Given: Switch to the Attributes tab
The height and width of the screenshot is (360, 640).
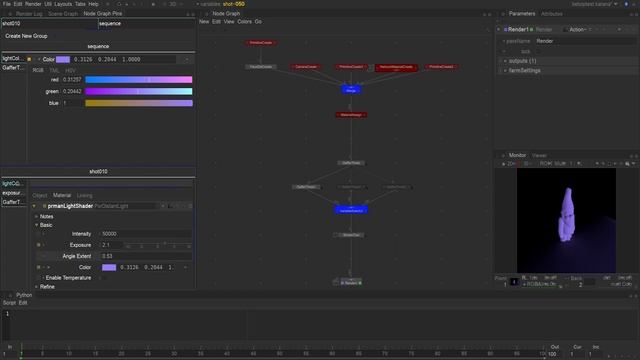Looking at the screenshot, I should coord(551,13).
